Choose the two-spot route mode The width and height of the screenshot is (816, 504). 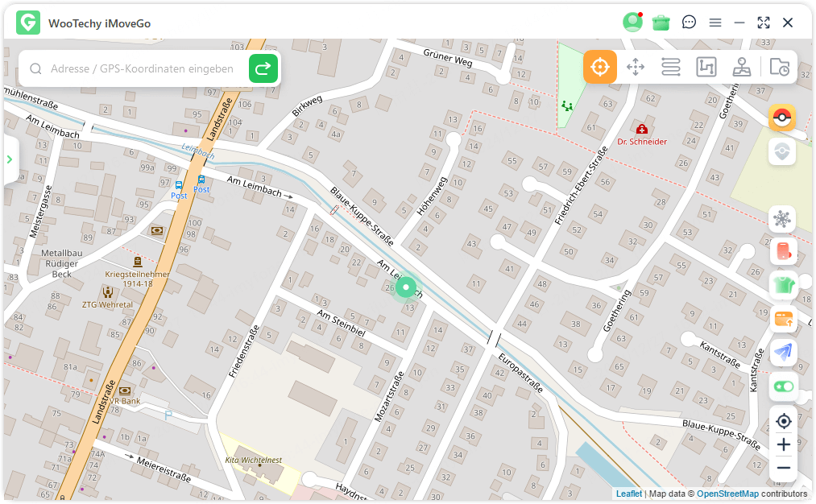[671, 67]
